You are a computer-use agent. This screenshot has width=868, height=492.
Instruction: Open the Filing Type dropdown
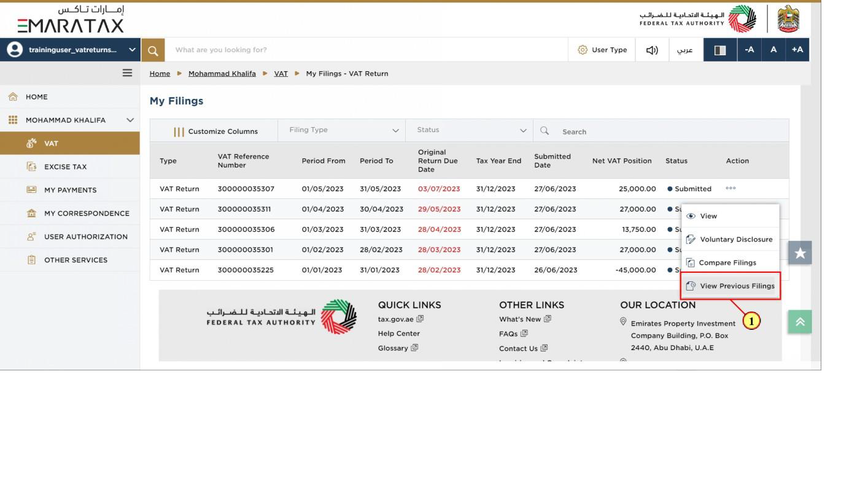(344, 130)
